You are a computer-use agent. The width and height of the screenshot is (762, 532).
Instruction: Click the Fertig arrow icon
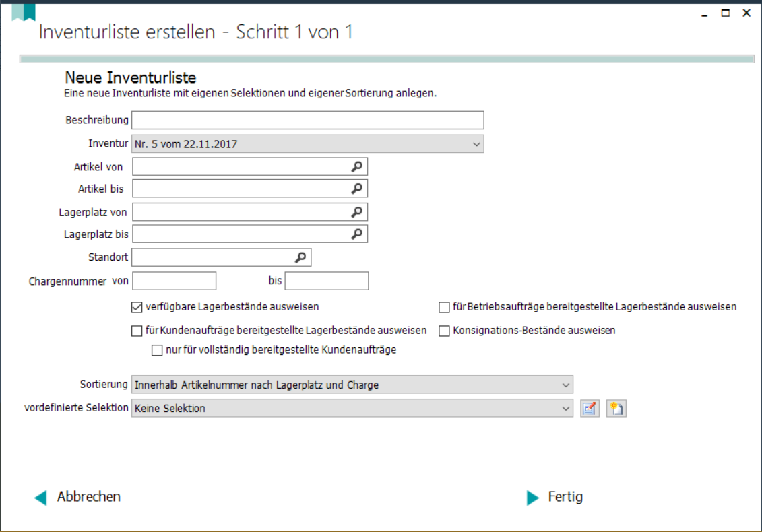533,498
